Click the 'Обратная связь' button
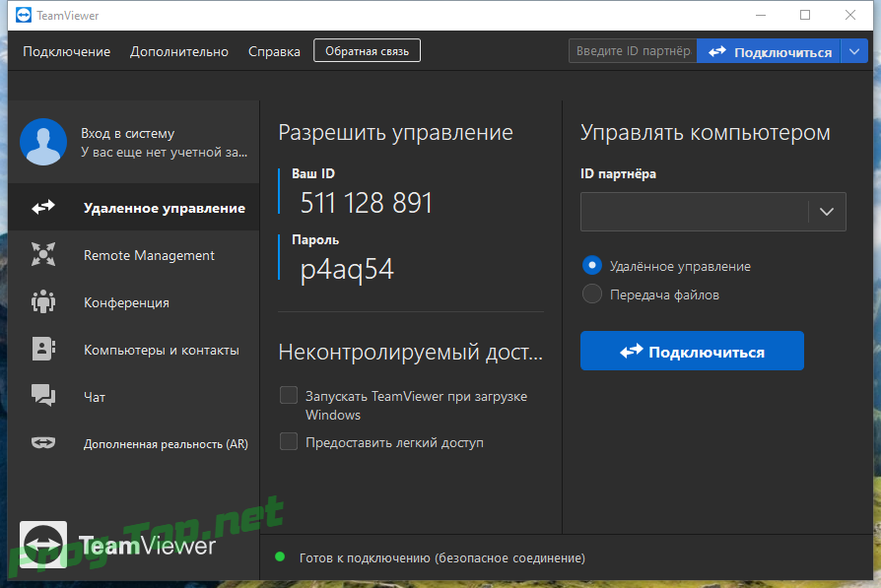Viewport: 881px width, 588px height. 367,50
